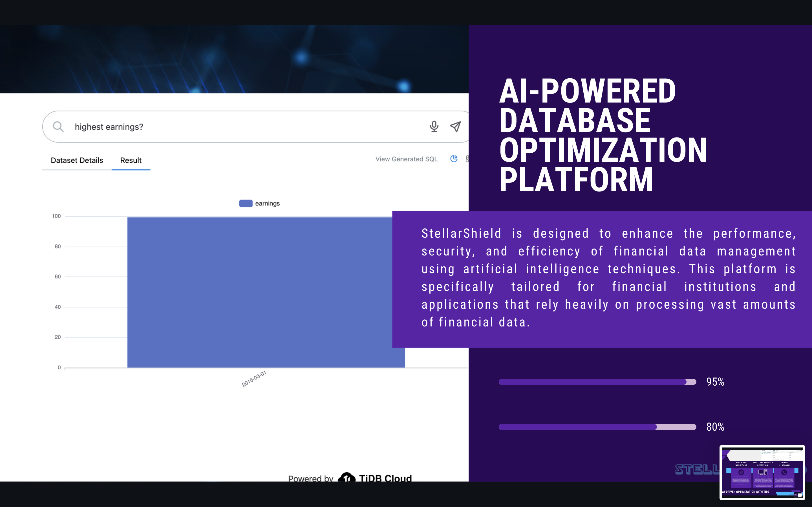Click the 95% progress bar
Image resolution: width=812 pixels, height=507 pixels.
[x=597, y=382]
